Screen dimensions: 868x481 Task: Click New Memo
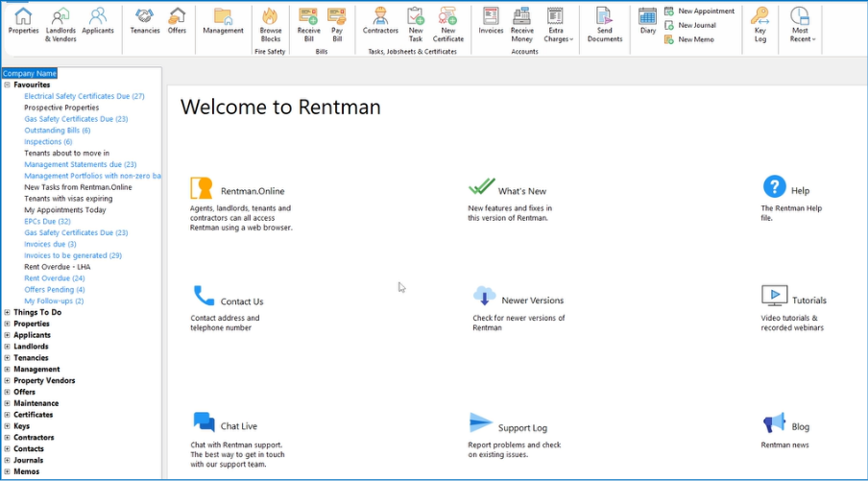(x=689, y=40)
